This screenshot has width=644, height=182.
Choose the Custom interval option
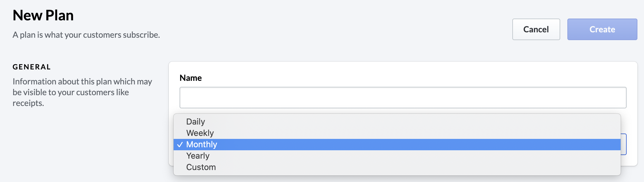(x=201, y=167)
